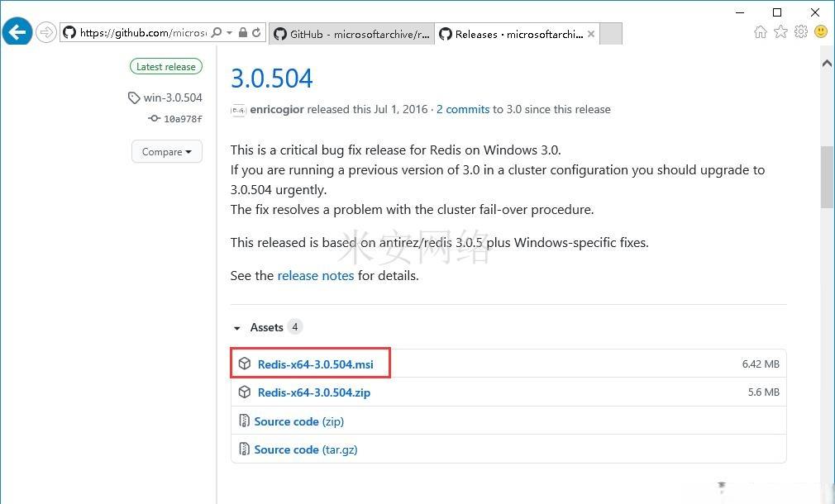The width and height of the screenshot is (835, 504).
Task: Open browser tools gear icon
Action: (801, 32)
